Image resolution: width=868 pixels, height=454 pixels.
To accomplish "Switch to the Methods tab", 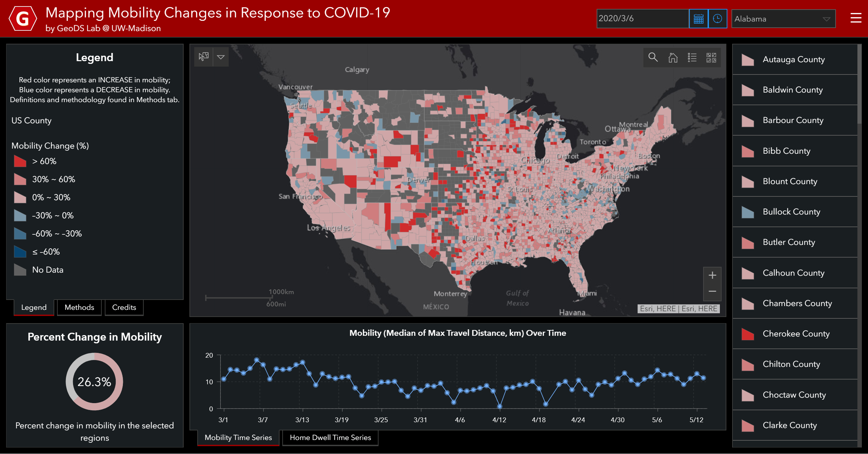I will tap(79, 307).
